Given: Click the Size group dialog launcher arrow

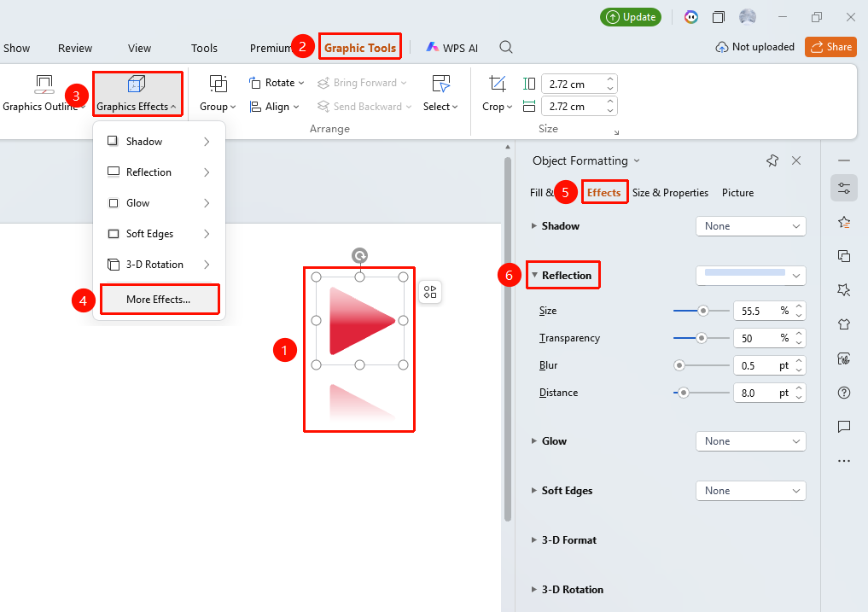Looking at the screenshot, I should tap(616, 132).
